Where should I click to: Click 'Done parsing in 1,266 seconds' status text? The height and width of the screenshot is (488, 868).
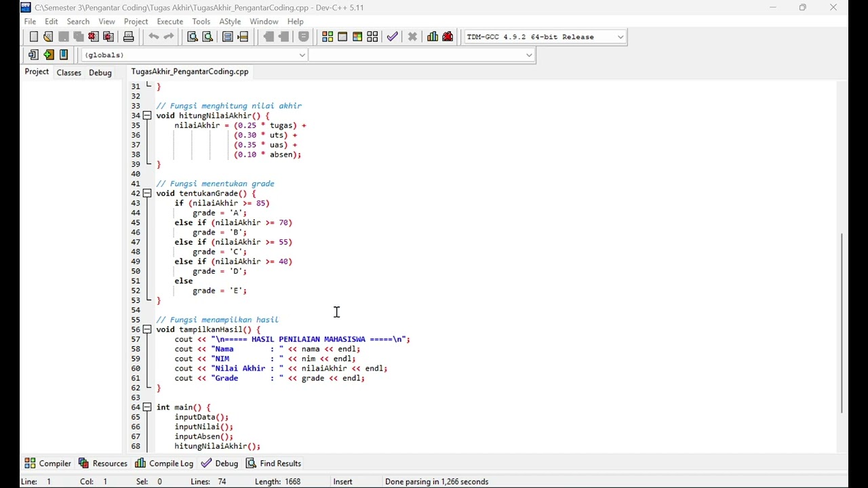click(437, 482)
